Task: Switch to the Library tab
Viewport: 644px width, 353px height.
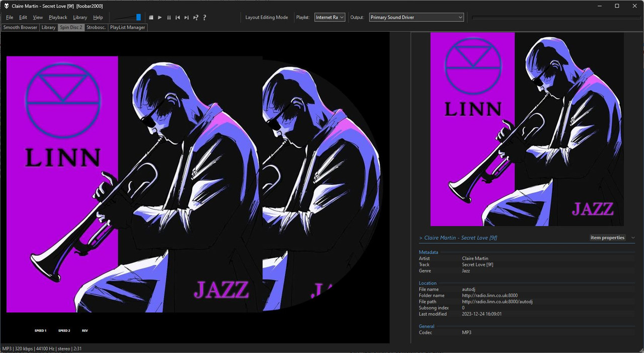Action: point(49,27)
